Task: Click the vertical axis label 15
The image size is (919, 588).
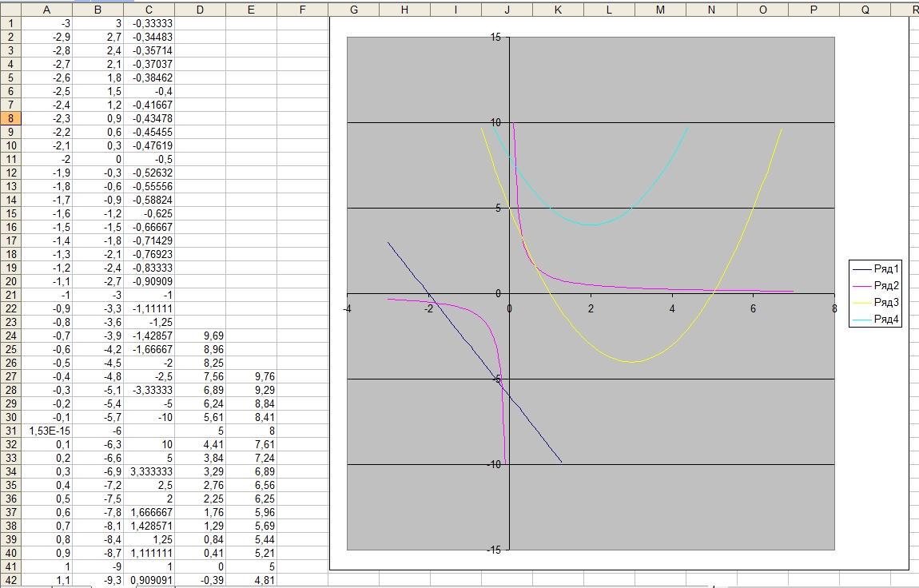Action: tap(495, 38)
